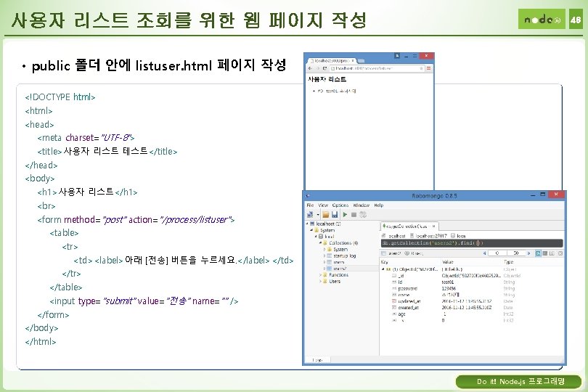Go to next results page arrow
588x392 pixels.
529,253
